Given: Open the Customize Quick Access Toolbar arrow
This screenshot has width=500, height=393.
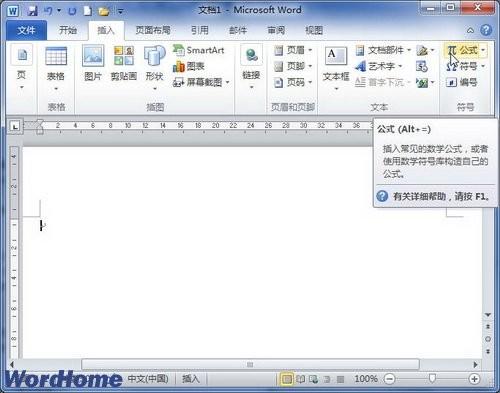Looking at the screenshot, I should pos(120,12).
